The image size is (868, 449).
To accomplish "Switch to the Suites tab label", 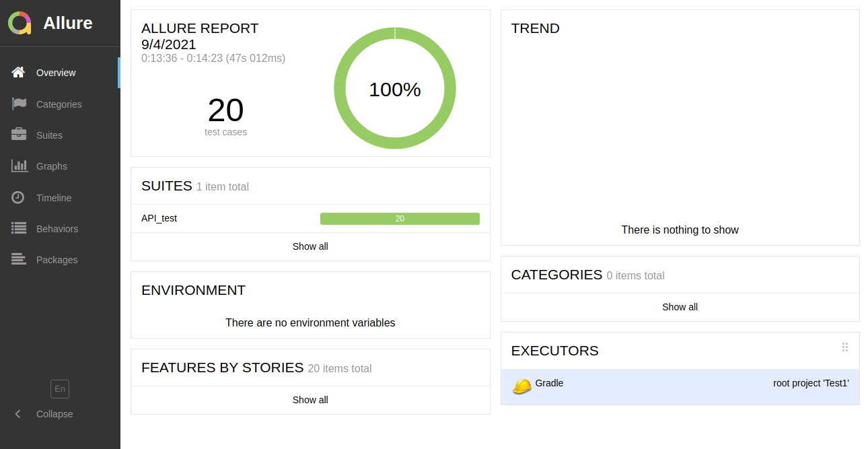I will click(49, 135).
